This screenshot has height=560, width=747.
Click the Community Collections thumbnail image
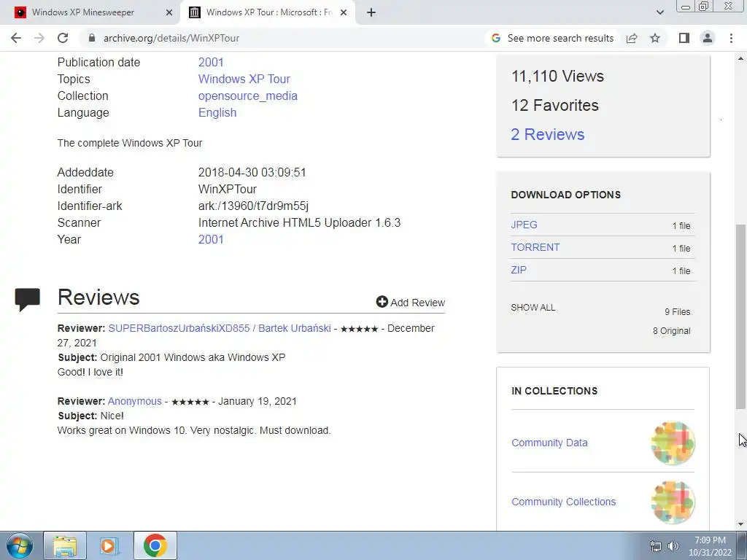673,502
